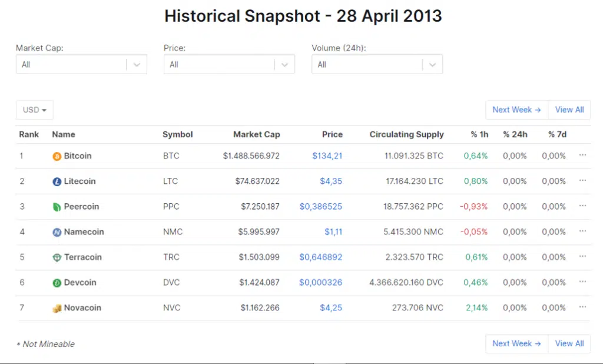The image size is (603, 364).
Task: Click the Devcoin logo icon
Action: (x=57, y=283)
